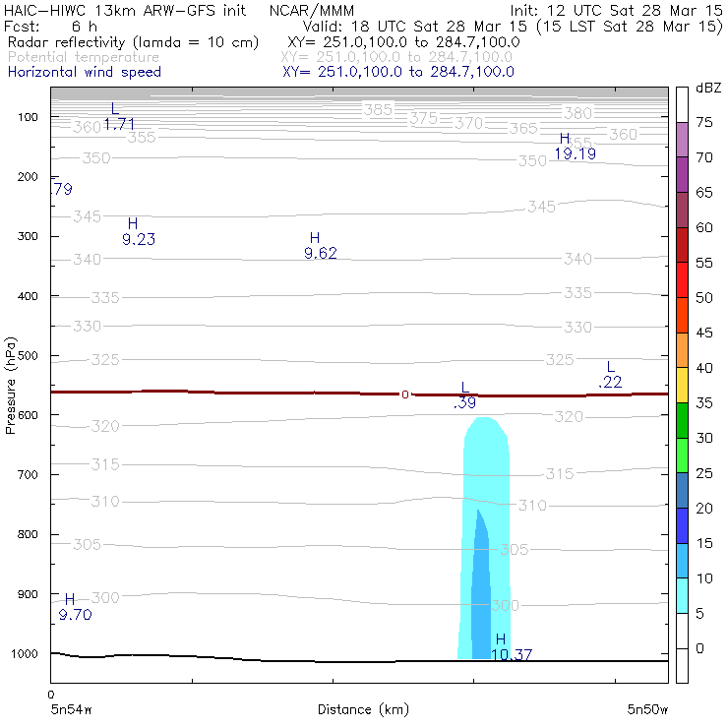Click the '0' label on the dark red line
Screen dimensions: 728x728
click(405, 394)
